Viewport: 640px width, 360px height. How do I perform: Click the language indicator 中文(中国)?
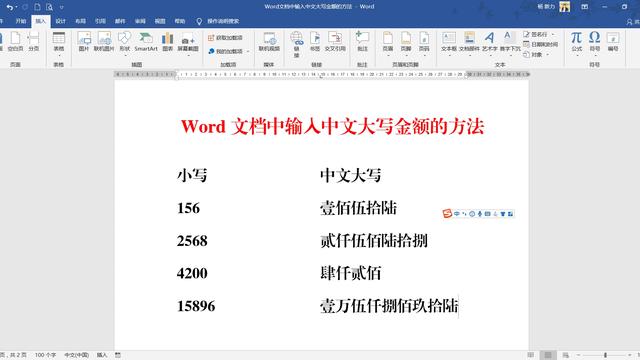coord(76,355)
